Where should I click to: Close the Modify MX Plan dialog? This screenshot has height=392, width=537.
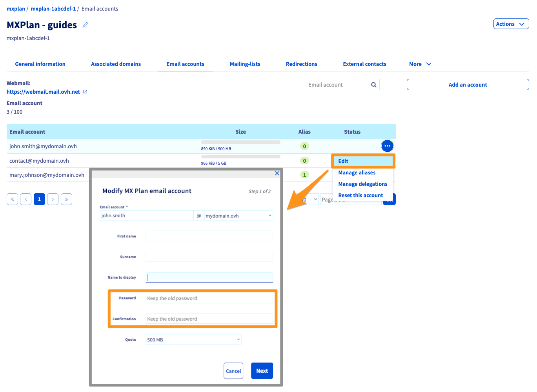277,173
